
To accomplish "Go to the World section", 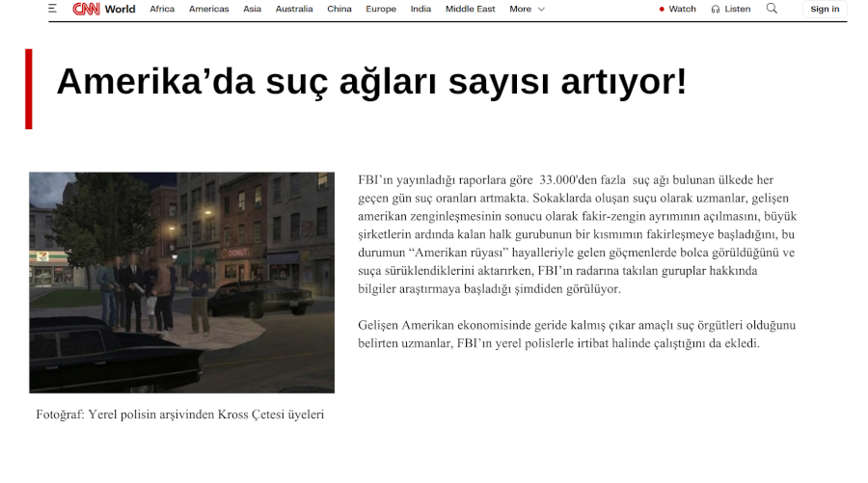I will click(x=121, y=9).
